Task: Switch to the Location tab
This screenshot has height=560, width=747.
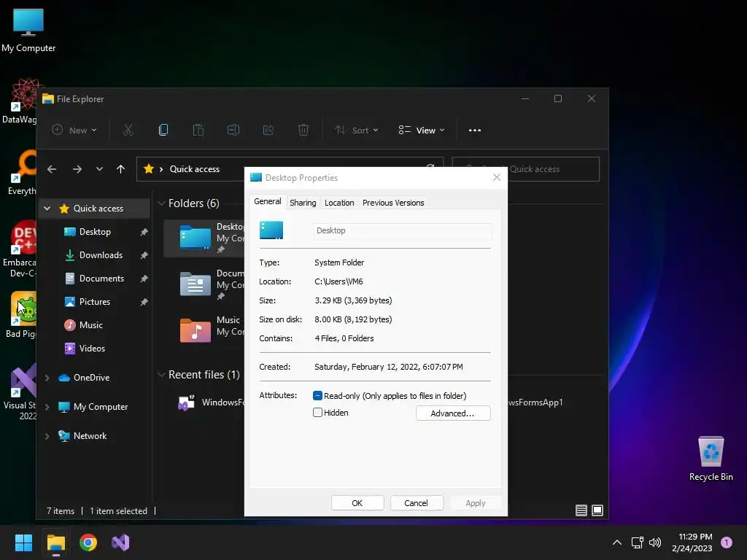Action: coord(339,203)
